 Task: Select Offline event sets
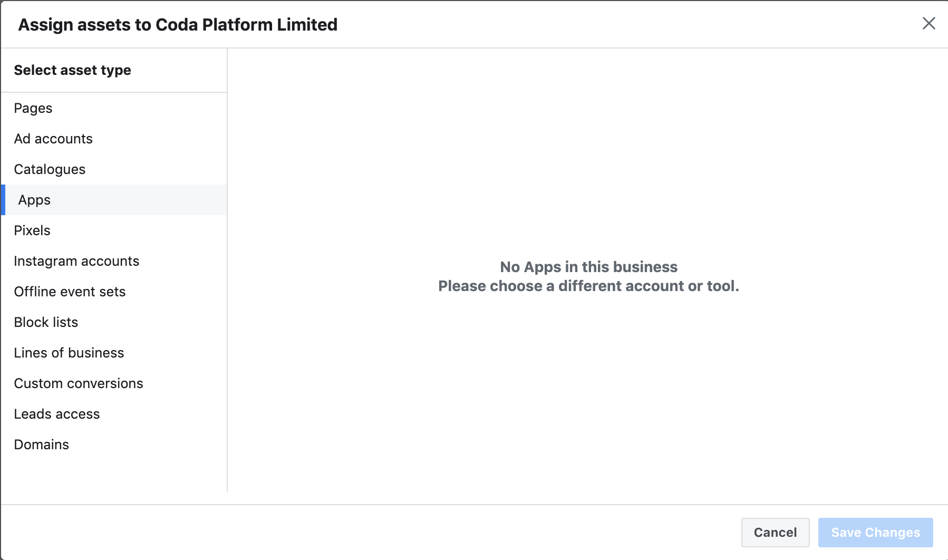114,292
